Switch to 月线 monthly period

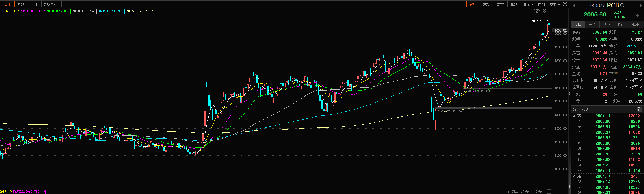35,4
